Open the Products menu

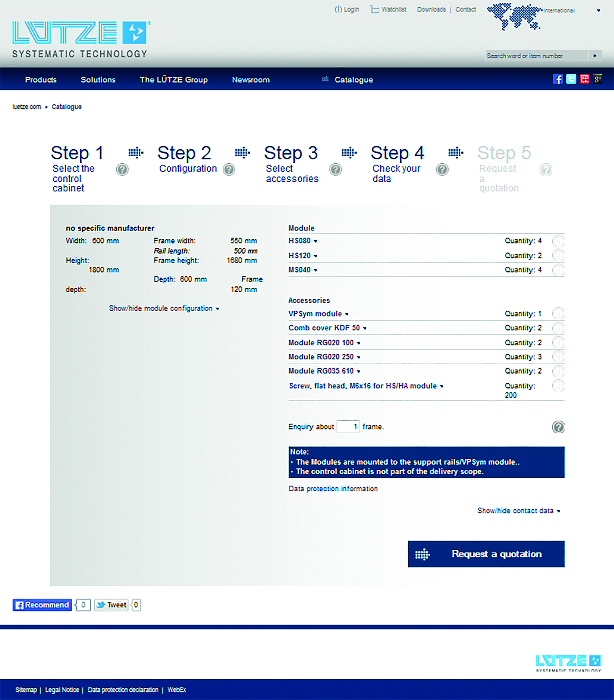click(41, 80)
